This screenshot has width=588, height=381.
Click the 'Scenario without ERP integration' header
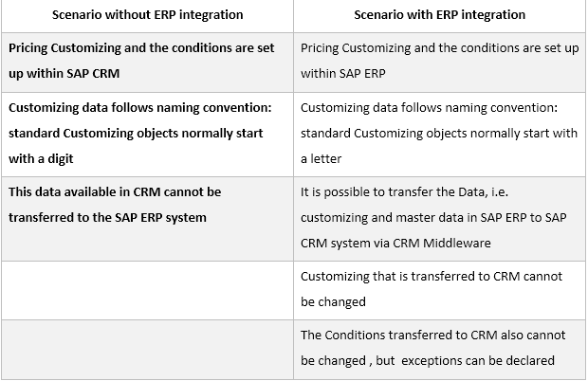[147, 15]
